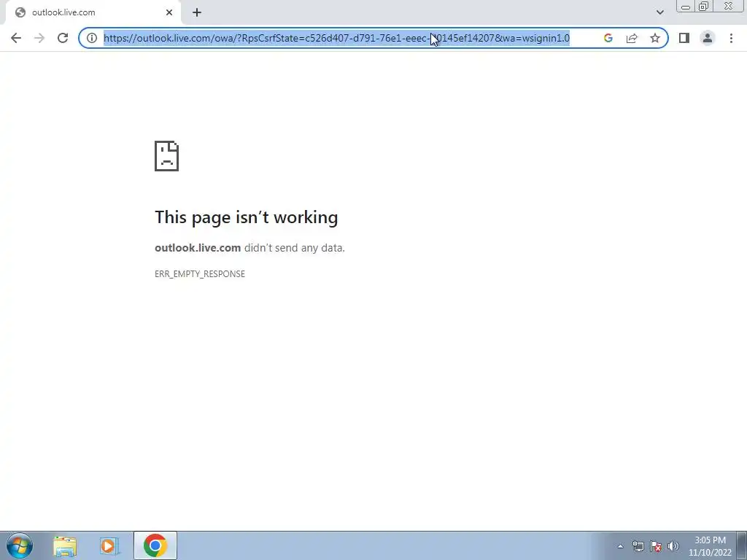Open the side panel

point(684,38)
